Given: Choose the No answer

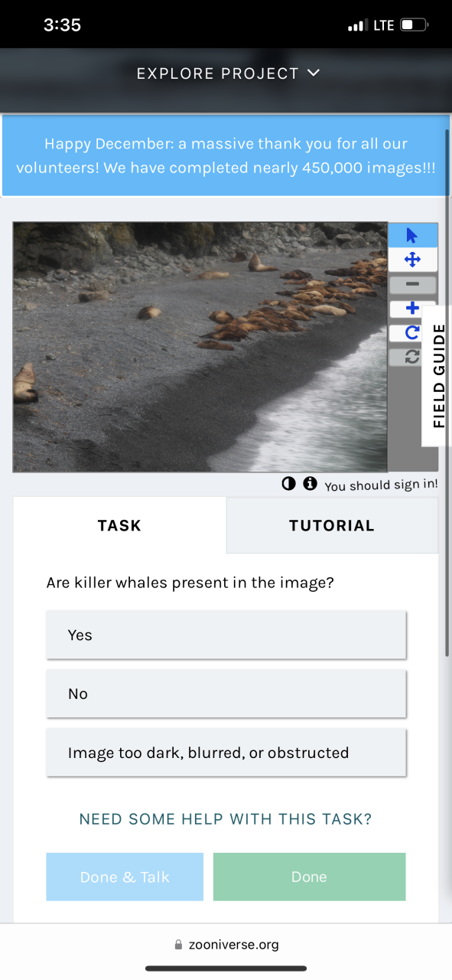Looking at the screenshot, I should click(226, 694).
